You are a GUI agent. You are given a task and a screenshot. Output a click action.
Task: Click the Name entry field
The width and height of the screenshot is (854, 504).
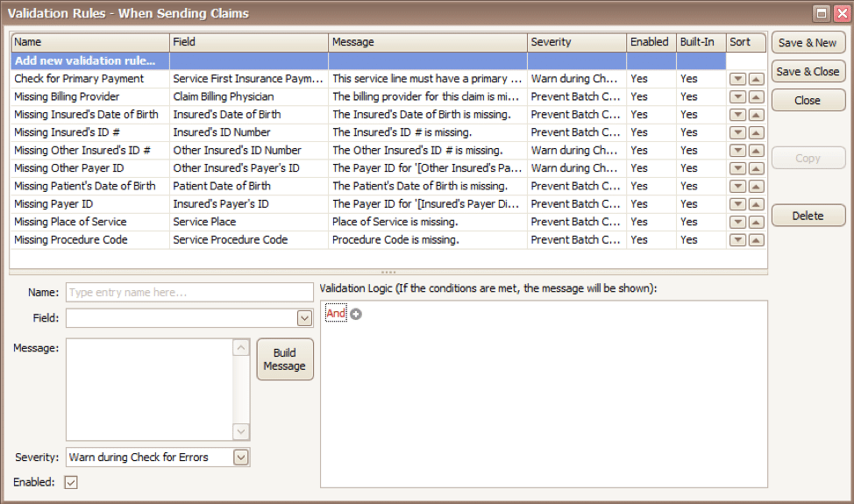click(x=189, y=292)
